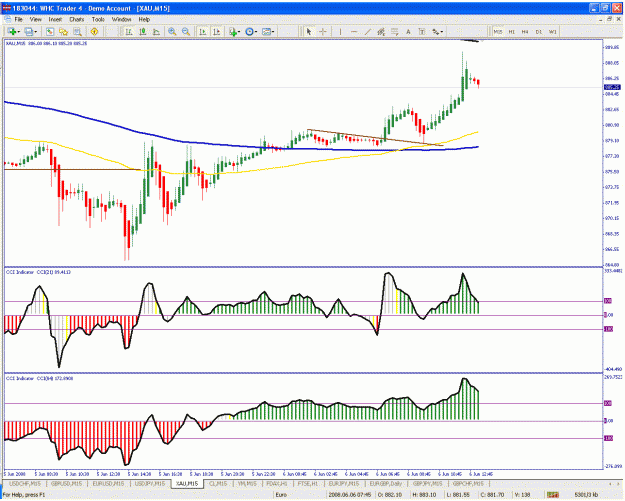Switch to EURGBP,Daily chart tab

(x=386, y=483)
